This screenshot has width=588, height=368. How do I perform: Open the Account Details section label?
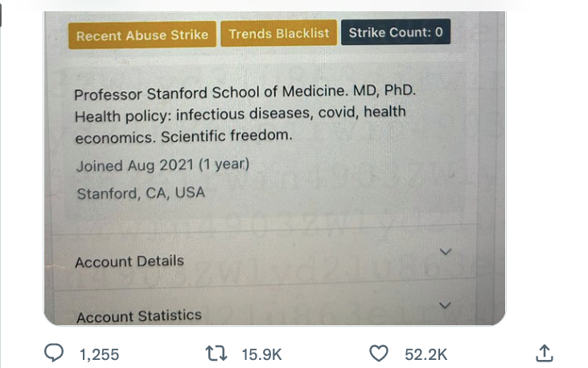130,262
